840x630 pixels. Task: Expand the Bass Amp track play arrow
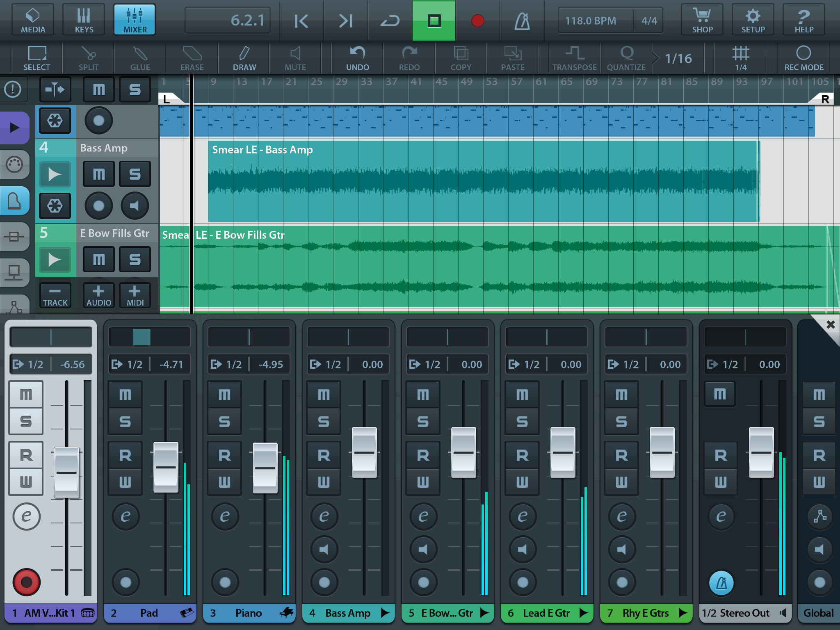[x=55, y=175]
